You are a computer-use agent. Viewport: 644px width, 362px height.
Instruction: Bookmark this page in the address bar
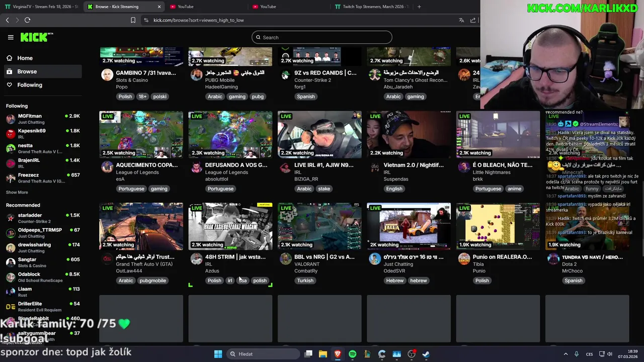(x=133, y=20)
